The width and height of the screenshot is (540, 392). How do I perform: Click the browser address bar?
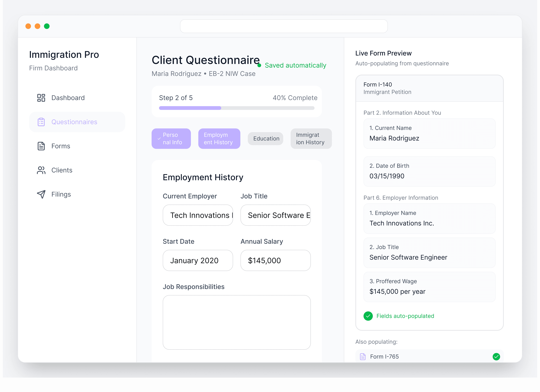[284, 26]
